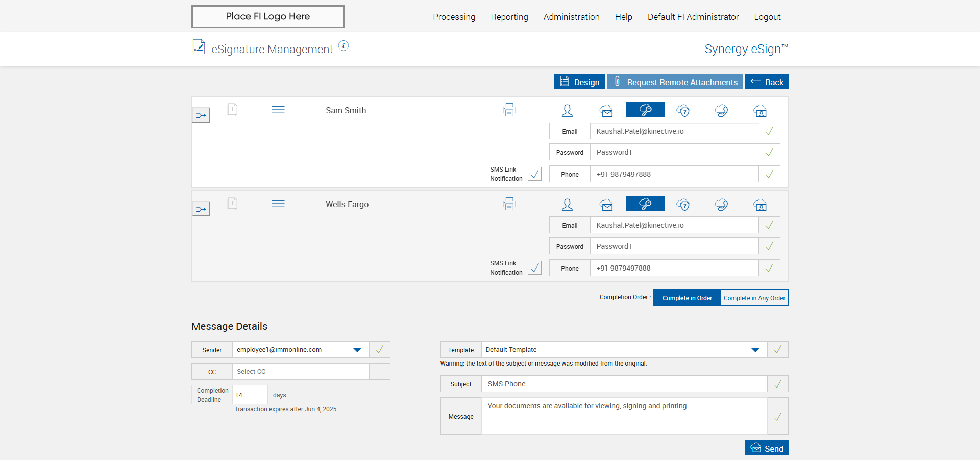980x460 pixels.
Task: Click the Subject input field
Action: point(624,384)
